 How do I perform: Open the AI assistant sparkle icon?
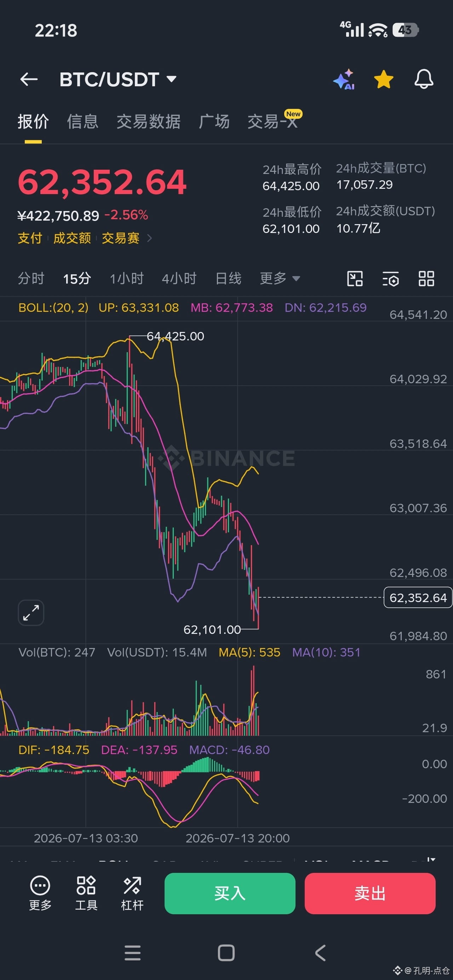coord(344,80)
